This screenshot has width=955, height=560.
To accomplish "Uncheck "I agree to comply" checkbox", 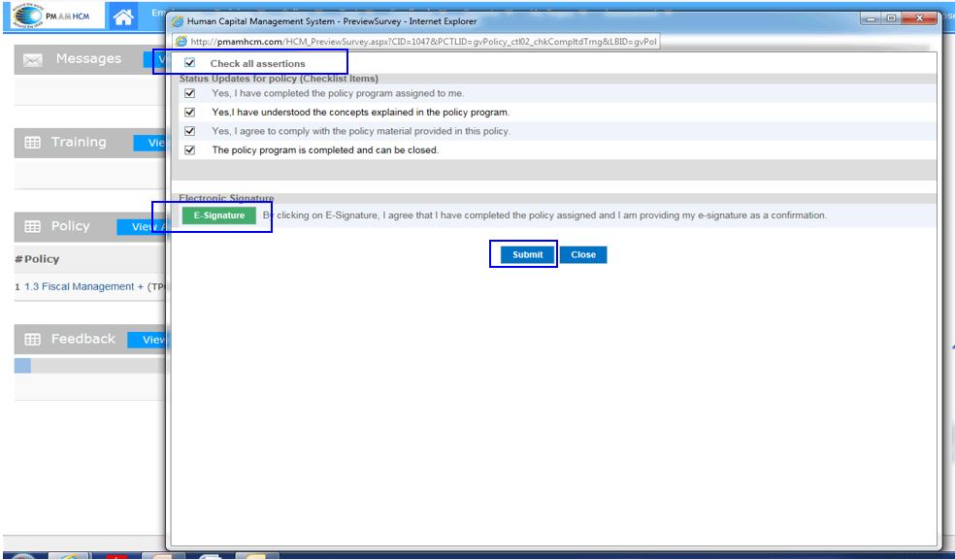I will (x=190, y=131).
